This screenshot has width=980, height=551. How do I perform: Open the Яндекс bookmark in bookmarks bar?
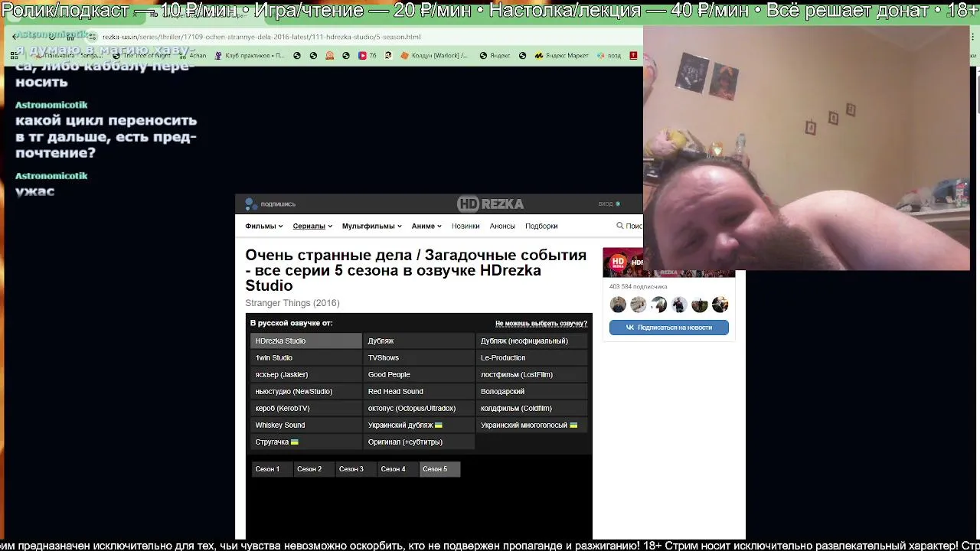coord(495,56)
